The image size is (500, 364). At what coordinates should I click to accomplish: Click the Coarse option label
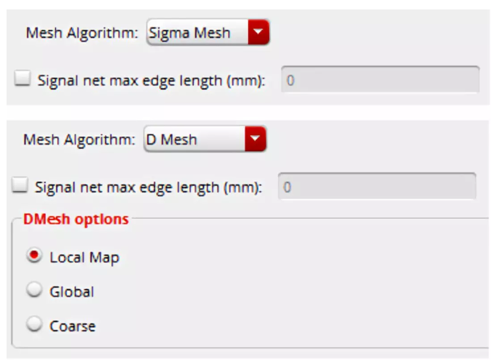click(72, 326)
